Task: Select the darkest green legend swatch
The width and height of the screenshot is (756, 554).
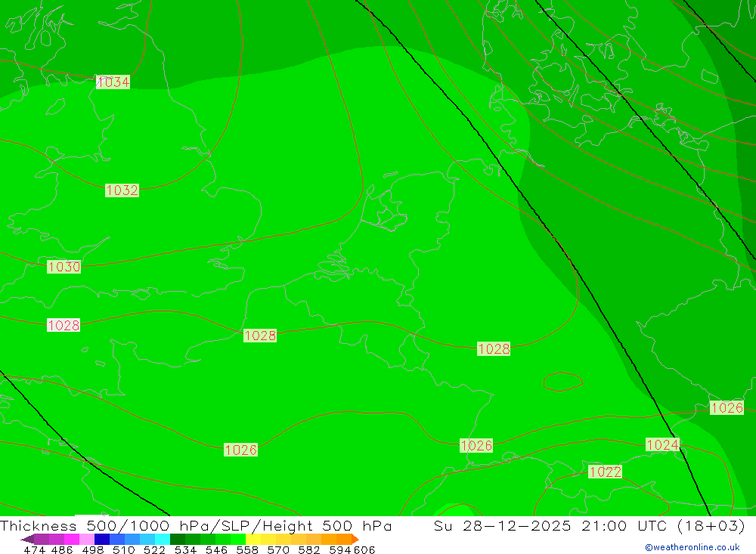Action: (x=178, y=539)
